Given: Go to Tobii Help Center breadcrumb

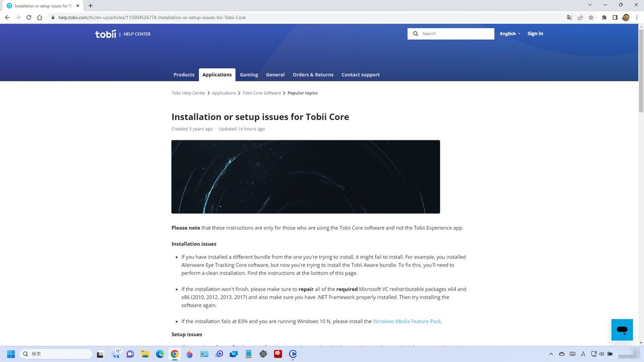Looking at the screenshot, I should tap(189, 93).
